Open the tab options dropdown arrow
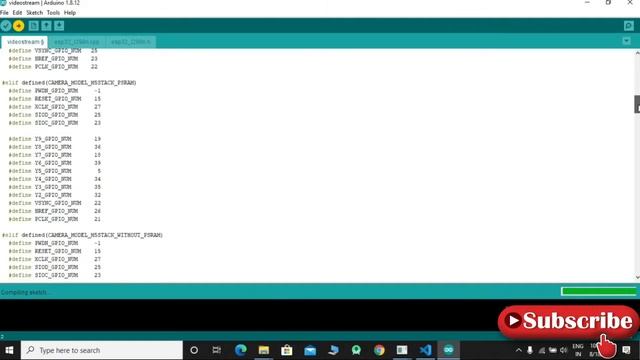This screenshot has width=640, height=360. click(627, 41)
